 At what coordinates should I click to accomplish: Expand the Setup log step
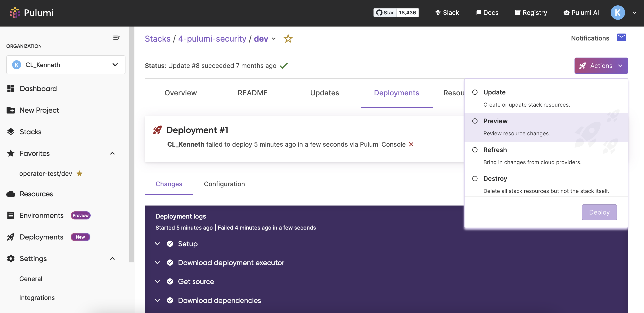pyautogui.click(x=157, y=244)
